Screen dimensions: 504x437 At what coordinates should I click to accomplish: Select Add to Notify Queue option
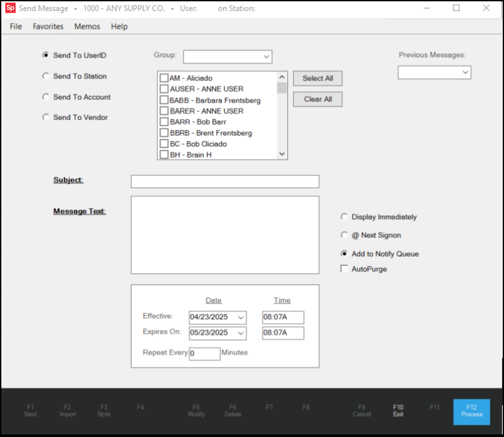(344, 254)
